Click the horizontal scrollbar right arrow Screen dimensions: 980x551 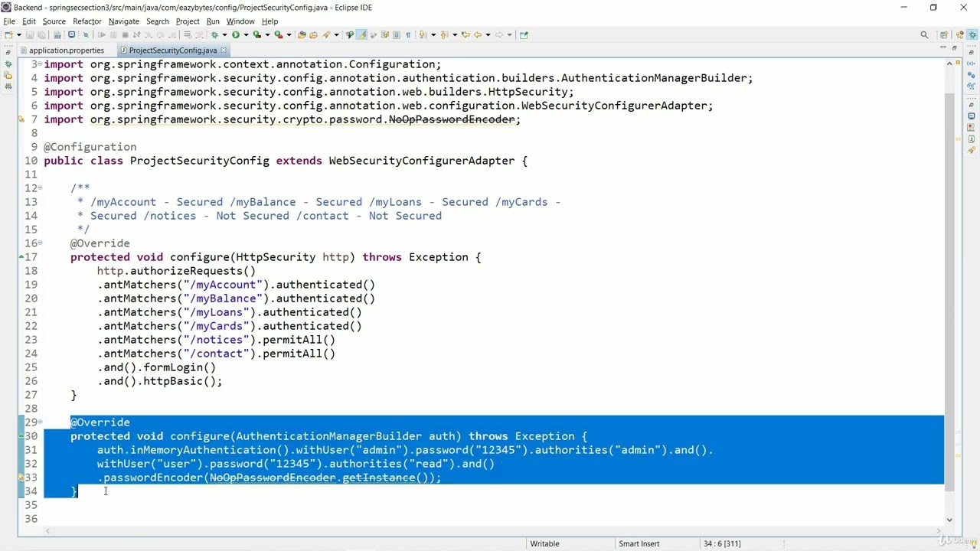pos(939,530)
